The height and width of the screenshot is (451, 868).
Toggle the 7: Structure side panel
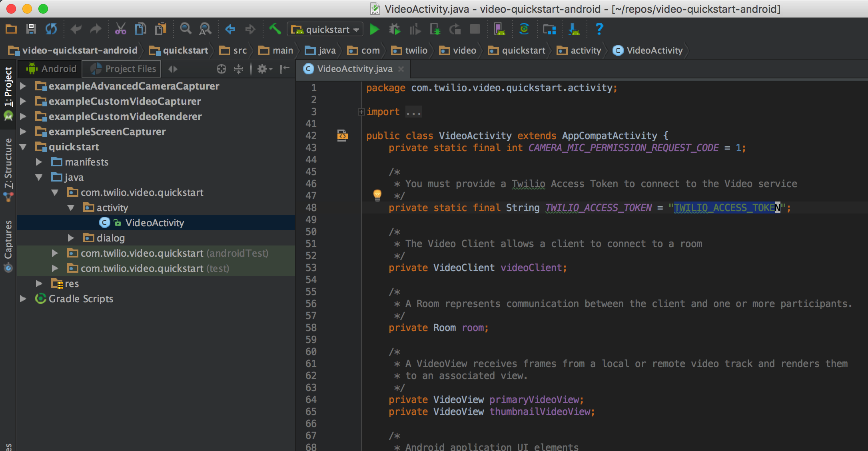[x=8, y=164]
